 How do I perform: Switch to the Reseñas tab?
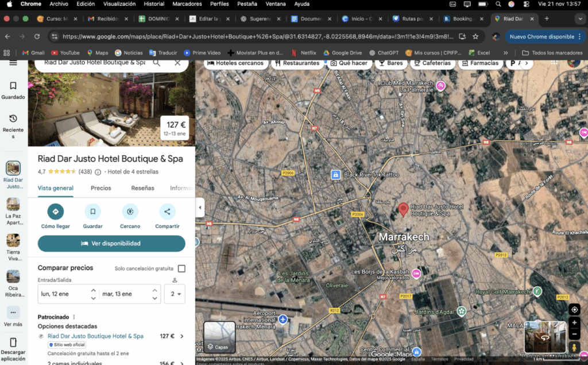click(142, 188)
